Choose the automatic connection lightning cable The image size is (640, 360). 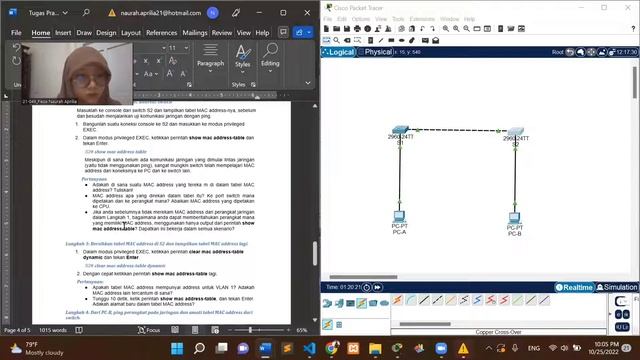397,300
